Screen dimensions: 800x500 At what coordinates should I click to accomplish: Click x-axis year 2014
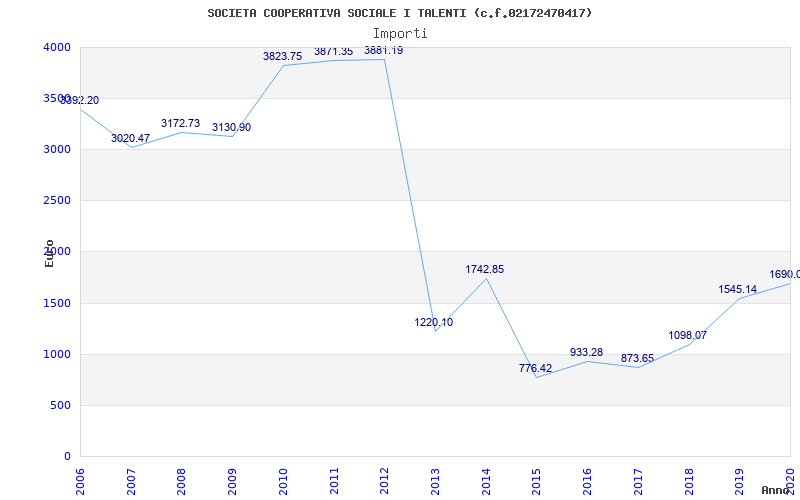(486, 482)
